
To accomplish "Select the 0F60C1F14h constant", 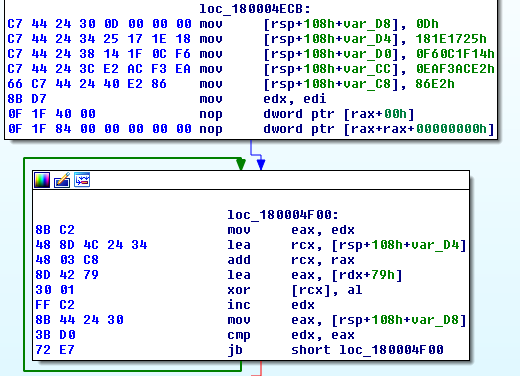I will click(x=455, y=54).
